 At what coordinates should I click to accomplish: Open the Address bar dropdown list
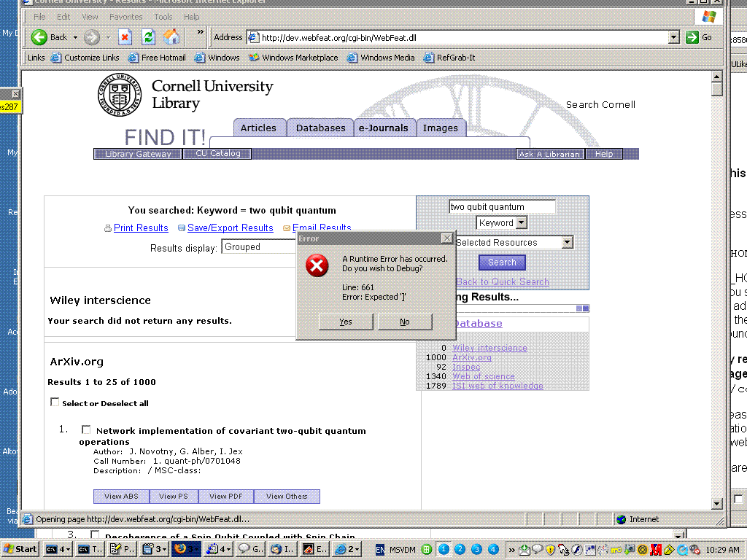tap(673, 37)
